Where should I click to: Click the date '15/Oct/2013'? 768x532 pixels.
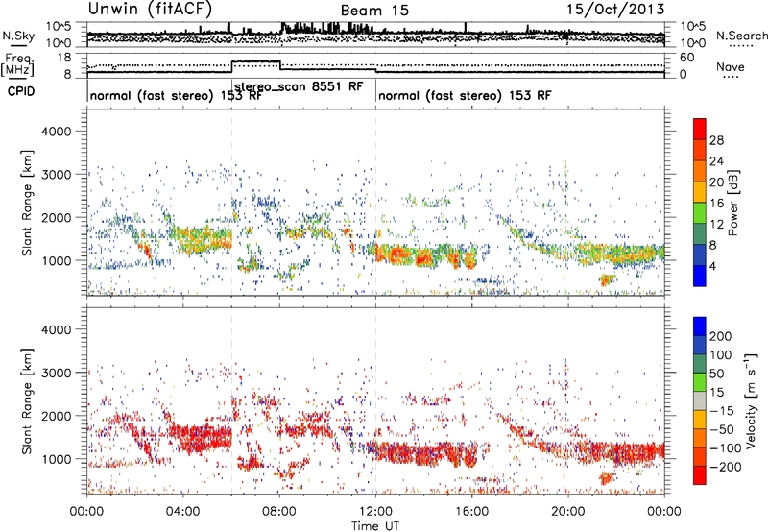point(615,10)
